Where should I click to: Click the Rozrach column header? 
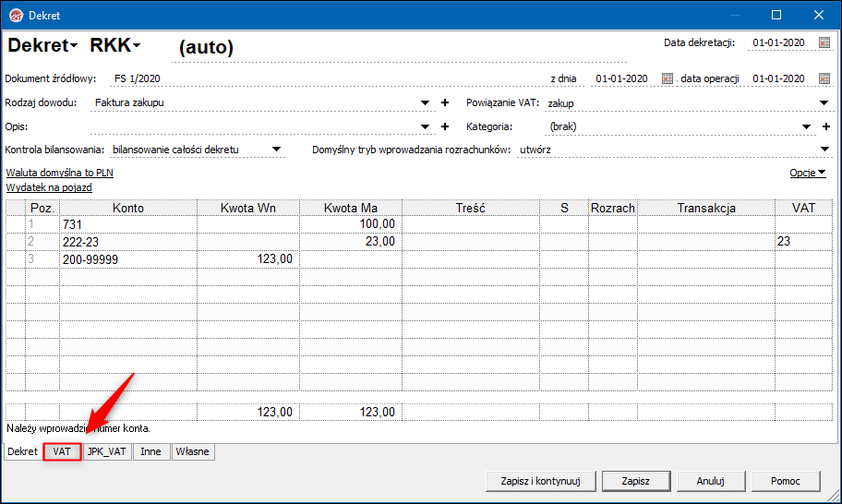[x=613, y=208]
